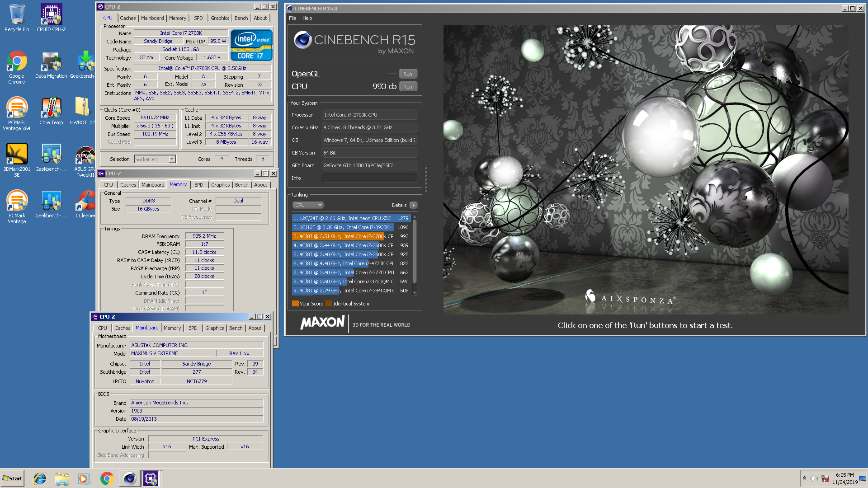Open CPU tab in Mainboard CPU-Z window
The height and width of the screenshot is (488, 868).
(103, 328)
